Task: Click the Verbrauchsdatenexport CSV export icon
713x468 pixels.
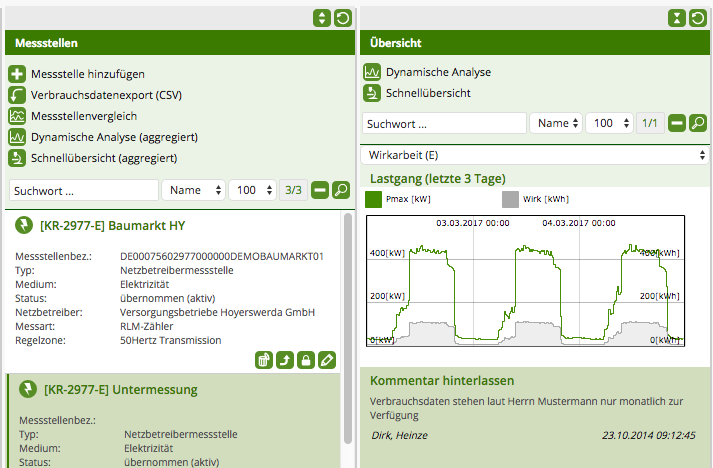Action: pyautogui.click(x=17, y=95)
